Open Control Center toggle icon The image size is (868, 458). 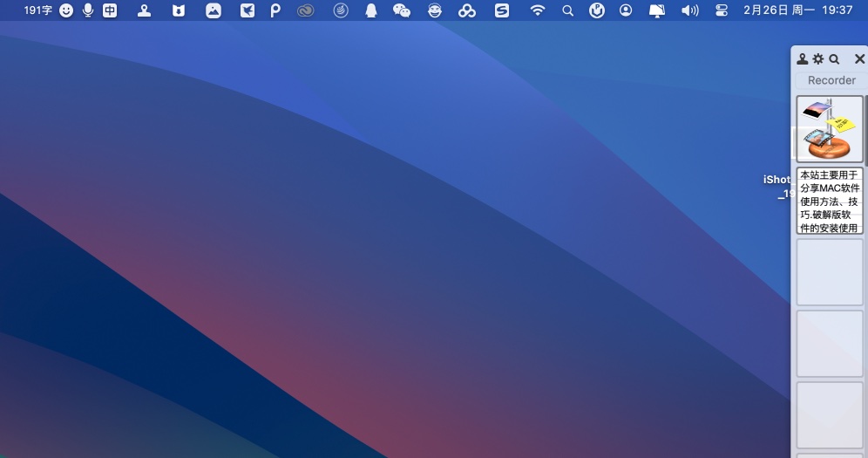point(722,10)
